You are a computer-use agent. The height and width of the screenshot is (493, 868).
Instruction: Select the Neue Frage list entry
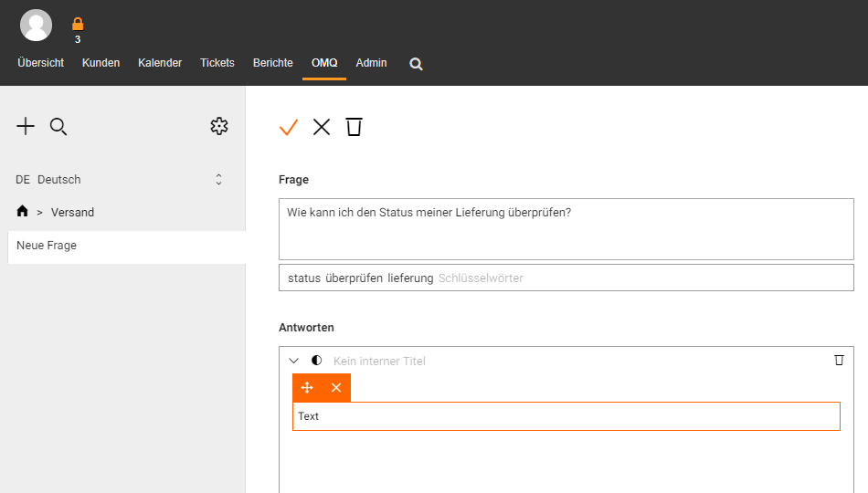click(127, 246)
